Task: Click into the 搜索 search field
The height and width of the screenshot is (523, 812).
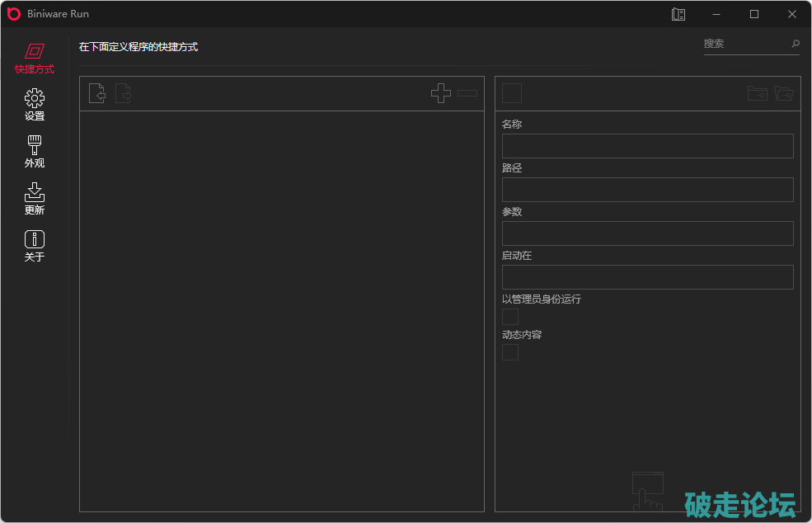Action: [x=744, y=44]
